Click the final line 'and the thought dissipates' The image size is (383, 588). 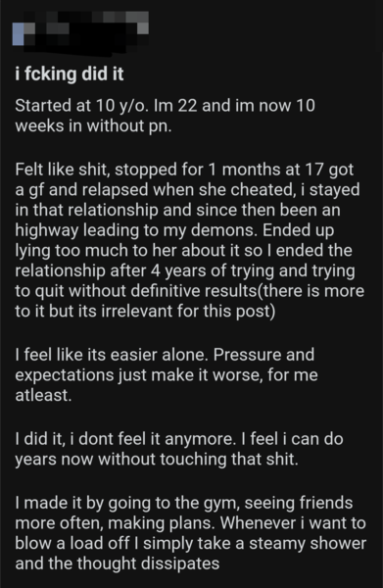point(118,563)
